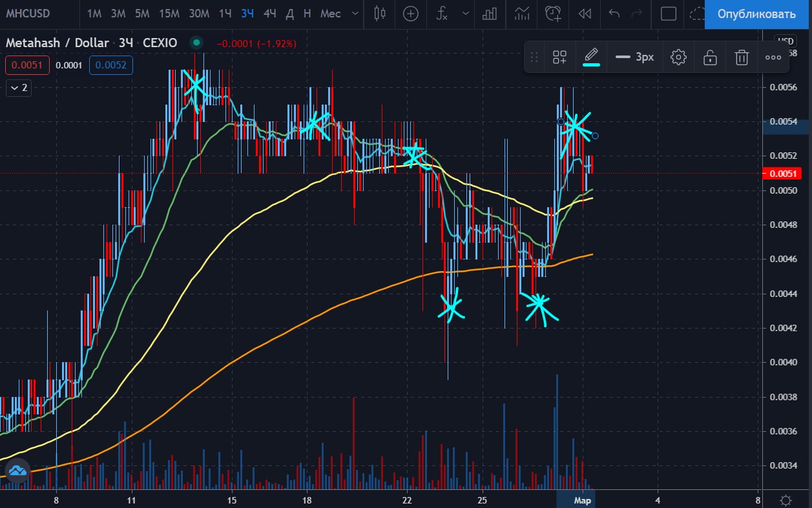Click the red 0.0051 sell button

pos(27,65)
